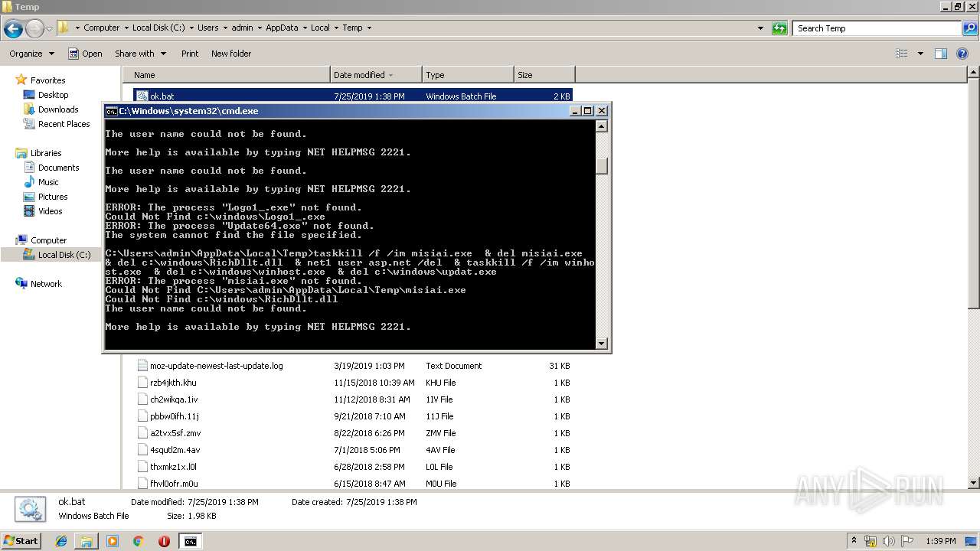Select Computer in navigation pane
The height and width of the screenshot is (551, 980).
pos(48,240)
